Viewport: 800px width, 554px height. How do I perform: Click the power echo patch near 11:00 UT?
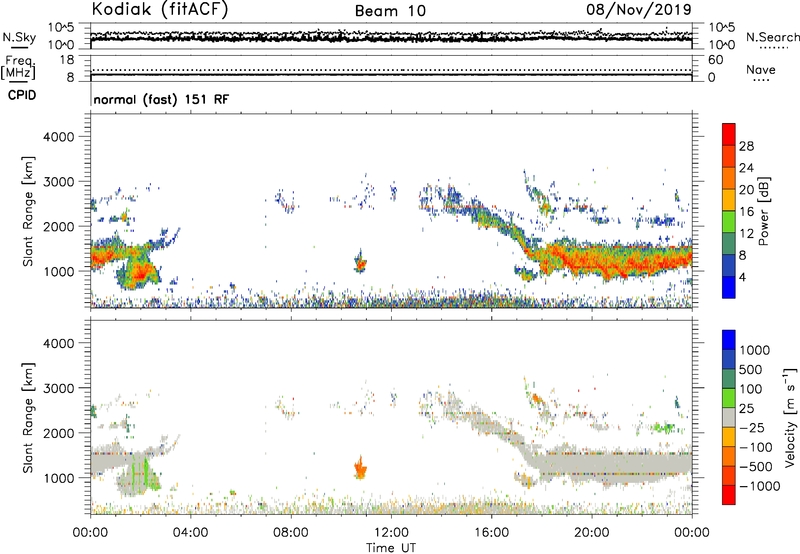pyautogui.click(x=360, y=263)
